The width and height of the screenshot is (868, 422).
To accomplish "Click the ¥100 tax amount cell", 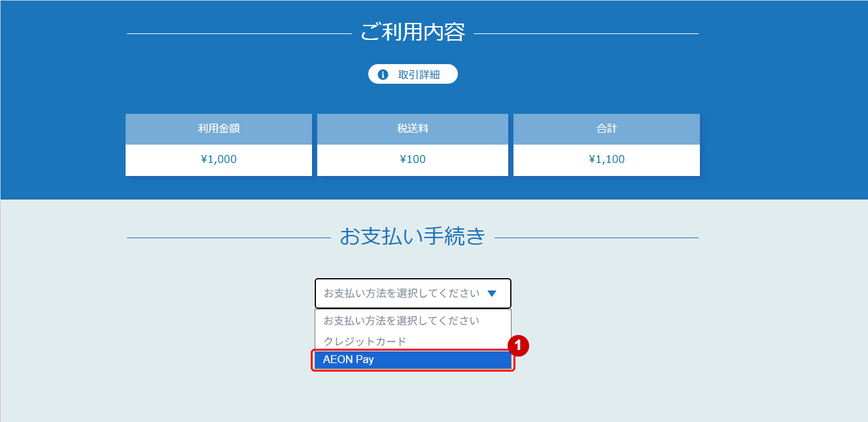I will point(412,159).
